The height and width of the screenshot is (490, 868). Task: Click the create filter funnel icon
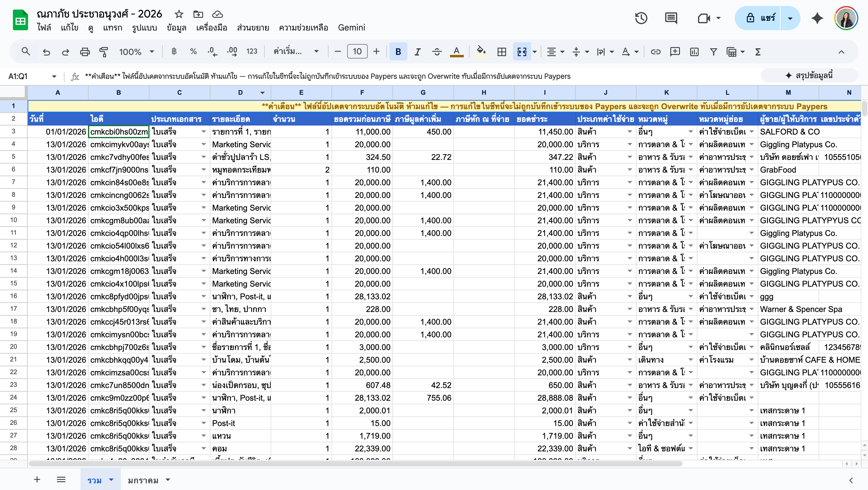pyautogui.click(x=713, y=52)
